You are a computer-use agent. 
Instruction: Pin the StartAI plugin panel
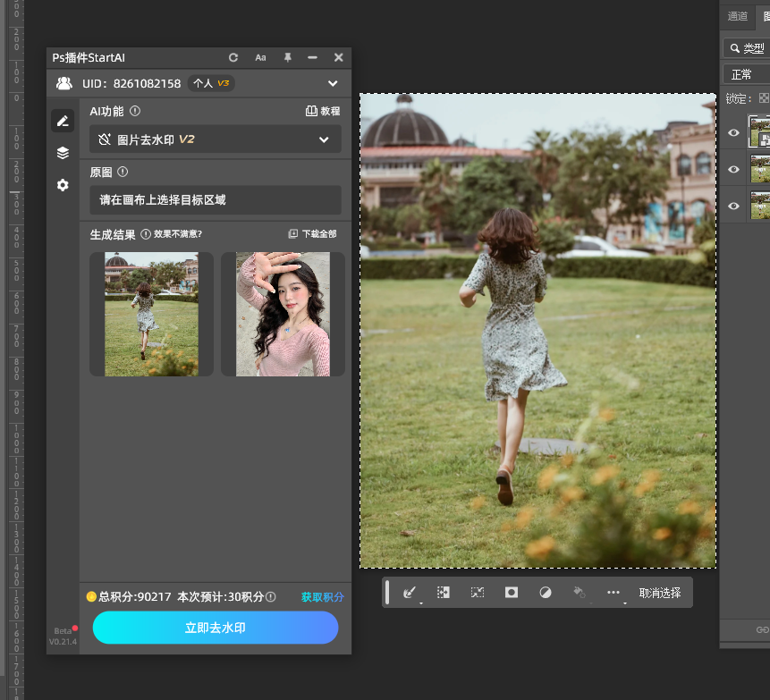pos(287,57)
